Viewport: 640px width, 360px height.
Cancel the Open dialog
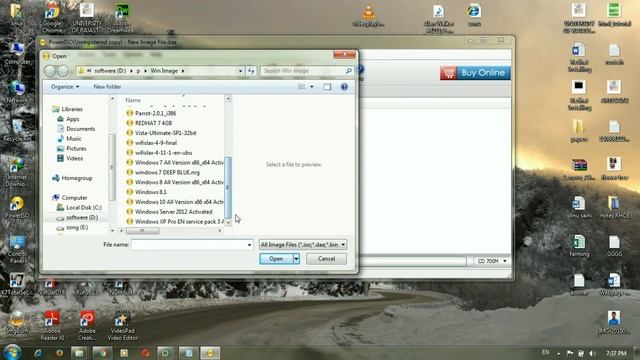pyautogui.click(x=326, y=259)
